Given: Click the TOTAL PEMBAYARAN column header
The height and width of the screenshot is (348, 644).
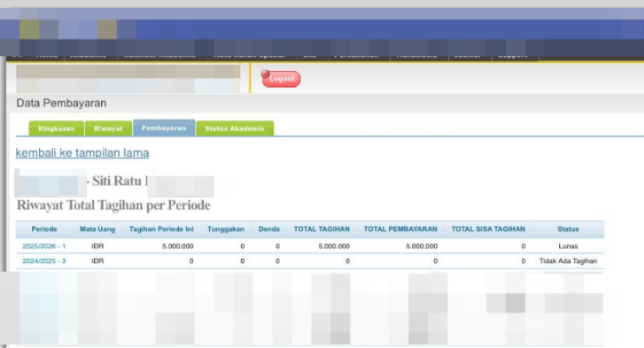Looking at the screenshot, I should 401,230.
